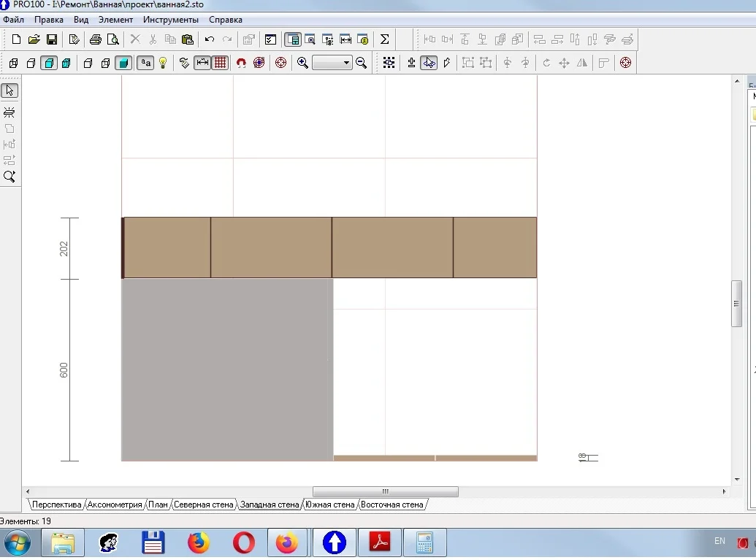The height and width of the screenshot is (560, 756).
Task: Toggle the red grid display button
Action: click(220, 64)
